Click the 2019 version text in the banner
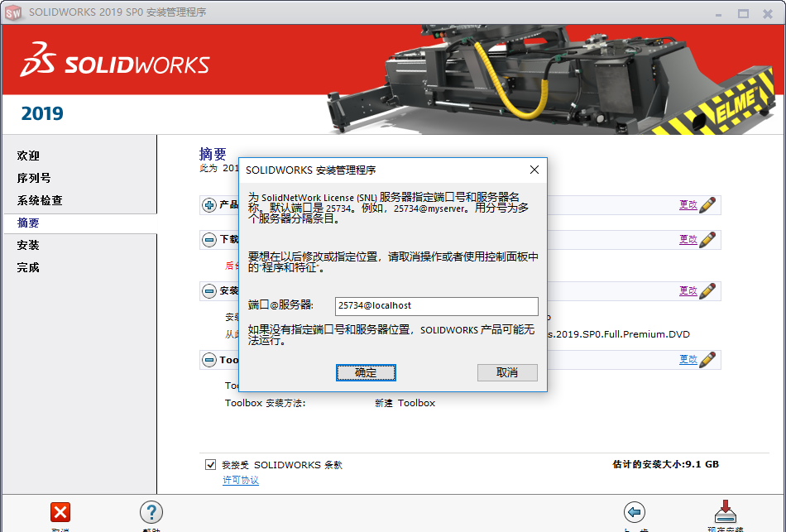 point(42,113)
